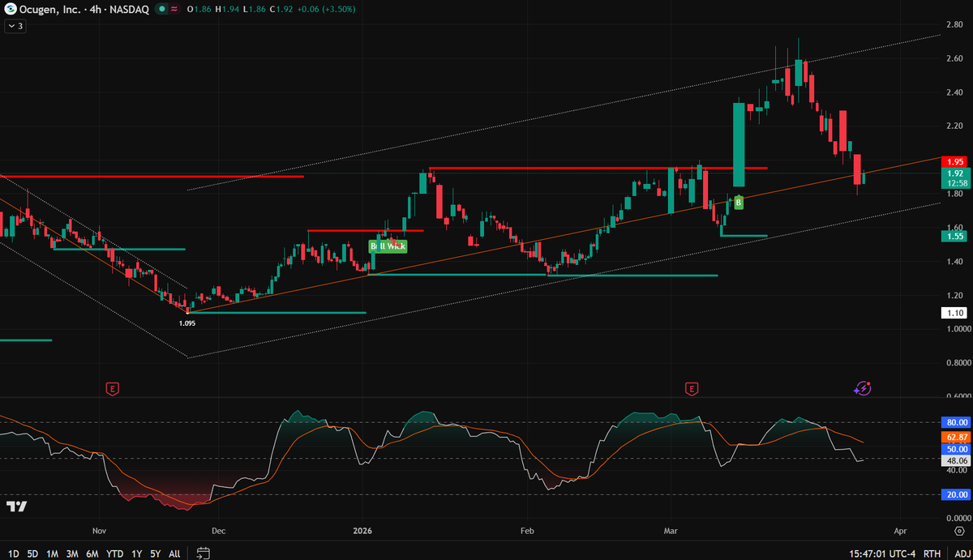Click the green B signal label
This screenshot has height=560, width=973.
738,203
